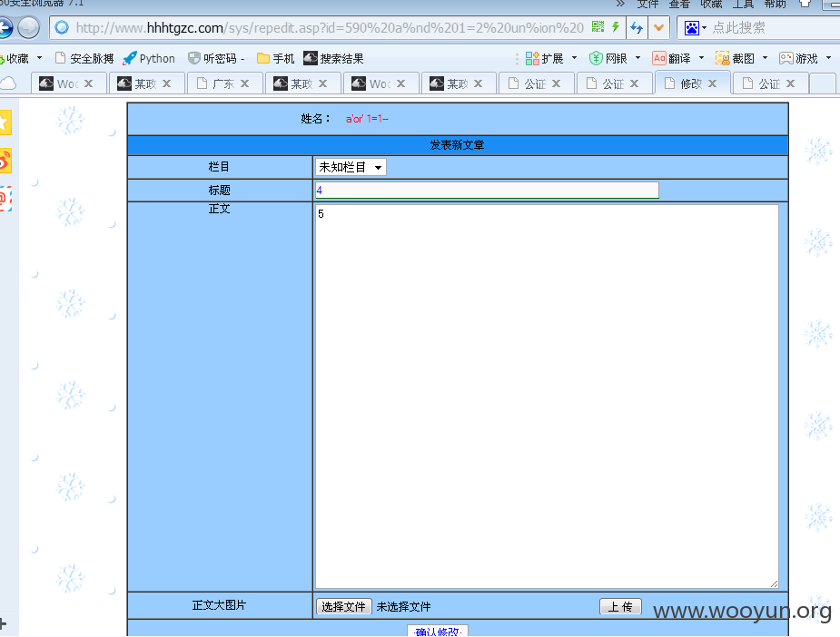Close the 广东 tab
Screen dimensions: 840x637
244,83
